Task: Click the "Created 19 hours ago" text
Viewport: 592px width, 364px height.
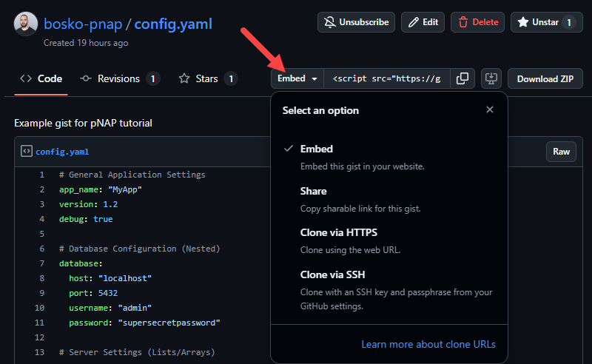Action: tap(86, 43)
